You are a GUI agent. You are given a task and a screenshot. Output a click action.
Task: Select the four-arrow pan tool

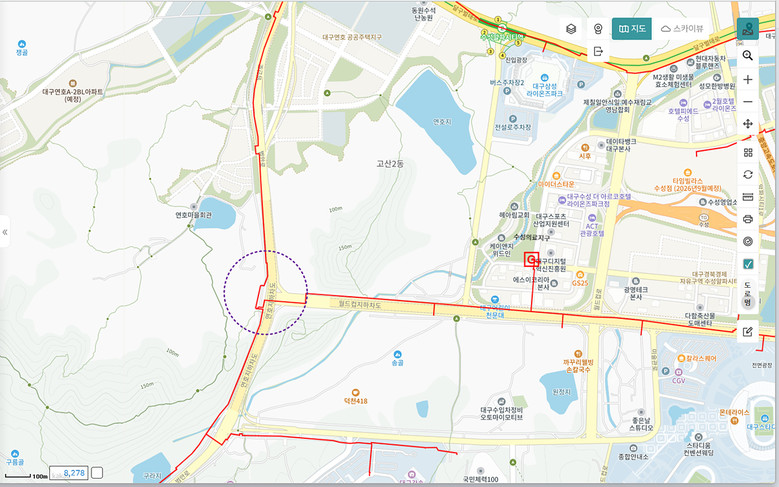pyautogui.click(x=747, y=124)
